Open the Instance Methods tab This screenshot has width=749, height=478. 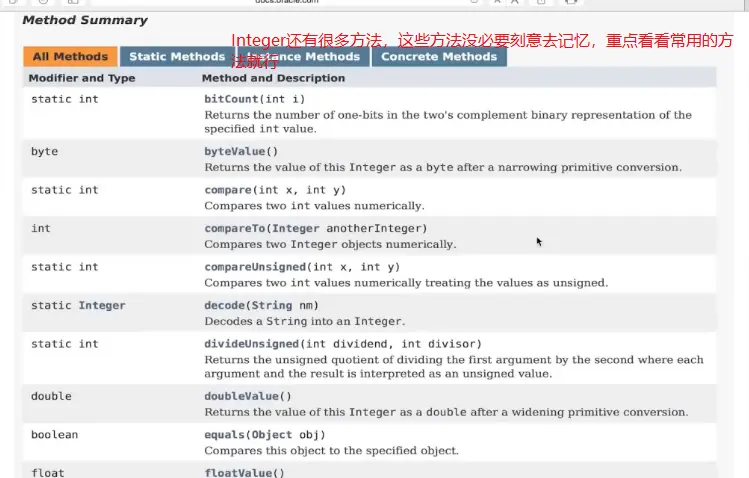tap(303, 56)
